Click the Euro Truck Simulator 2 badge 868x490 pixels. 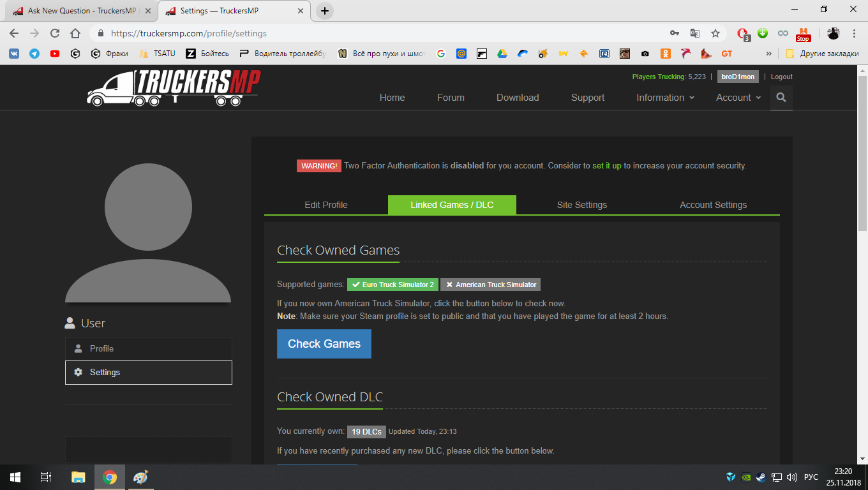[393, 285]
